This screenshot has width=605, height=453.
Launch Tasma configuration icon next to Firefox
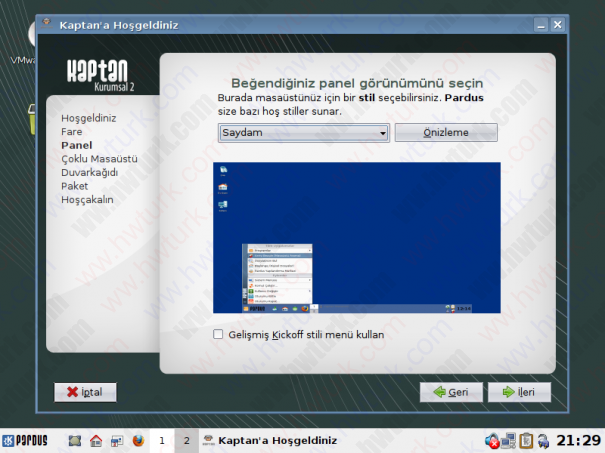117,440
